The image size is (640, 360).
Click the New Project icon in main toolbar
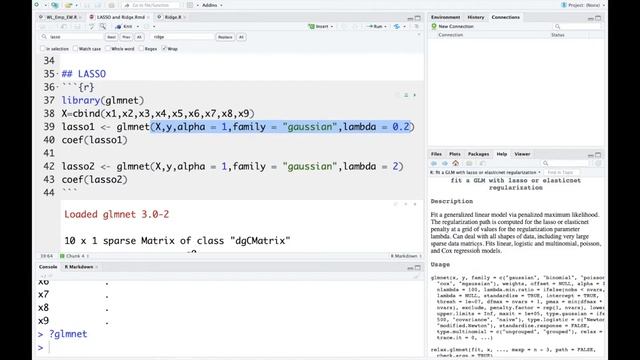[55, 5]
